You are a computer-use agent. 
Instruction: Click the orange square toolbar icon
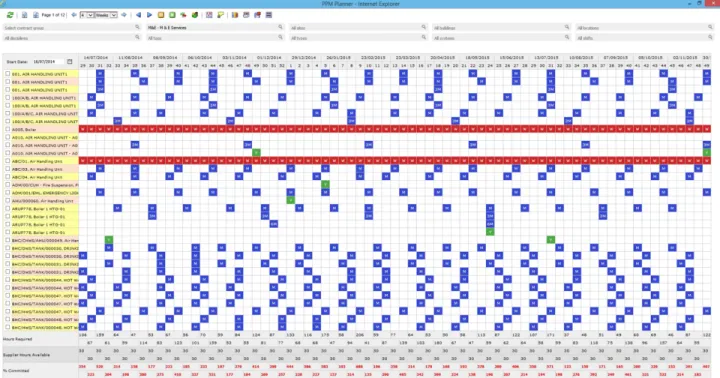click(161, 15)
